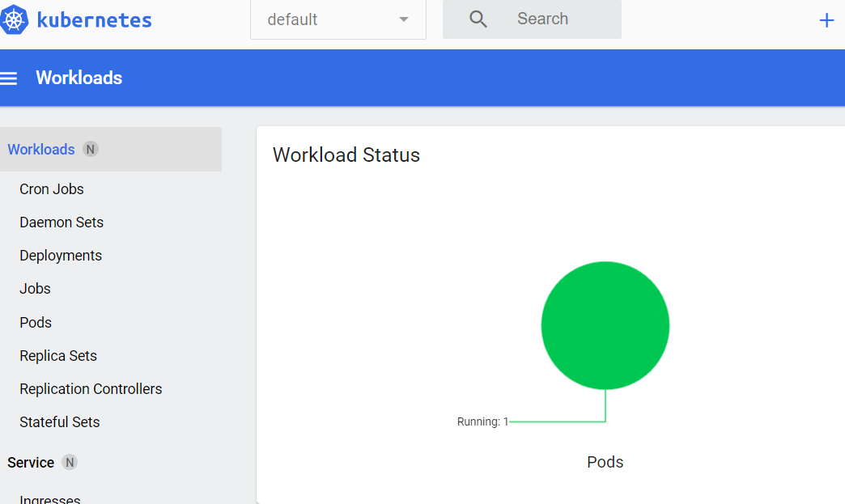Click the green Pods status pie chart
Screen dimensions: 845x504
605,325
